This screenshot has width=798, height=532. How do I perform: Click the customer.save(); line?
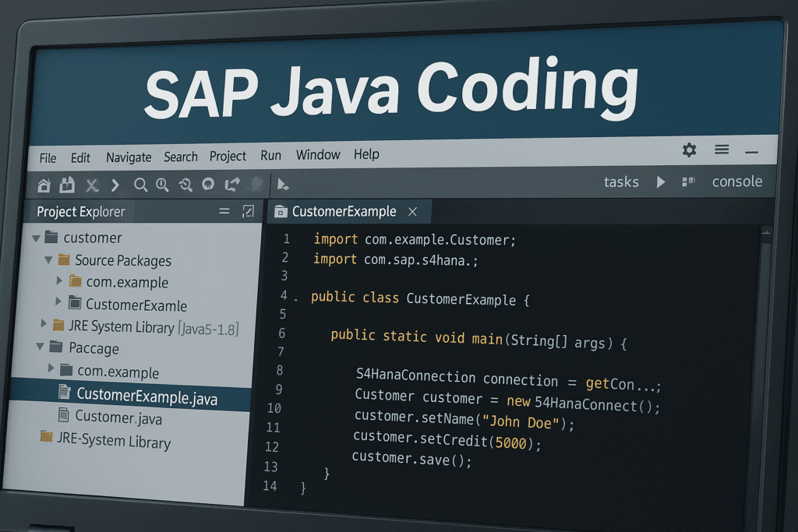(411, 458)
